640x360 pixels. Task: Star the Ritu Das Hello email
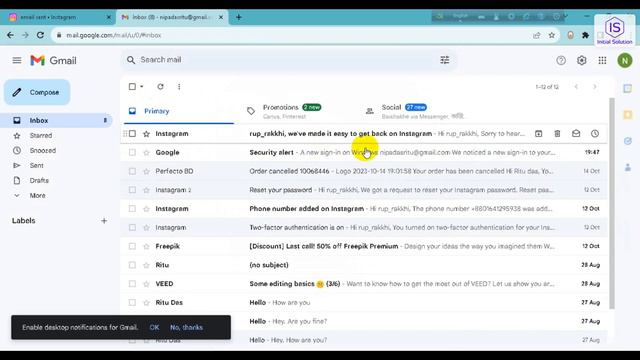click(146, 303)
